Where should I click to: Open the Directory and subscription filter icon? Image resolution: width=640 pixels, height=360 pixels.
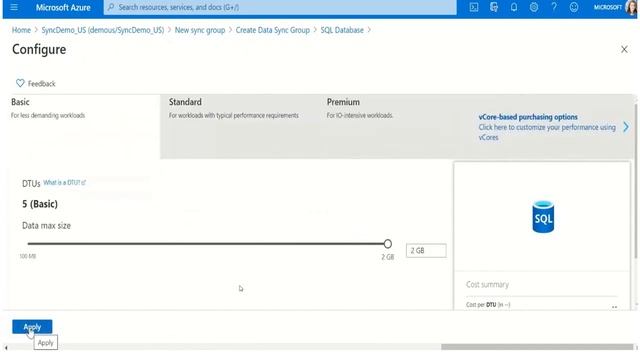click(x=494, y=7)
